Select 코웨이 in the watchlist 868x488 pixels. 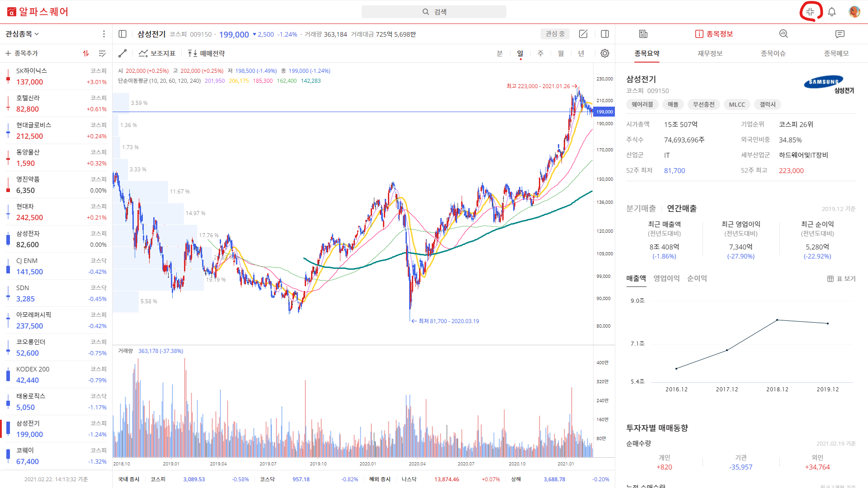coord(56,456)
